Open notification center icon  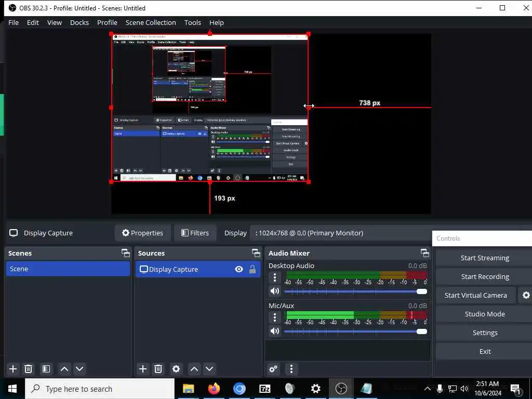tap(516, 389)
